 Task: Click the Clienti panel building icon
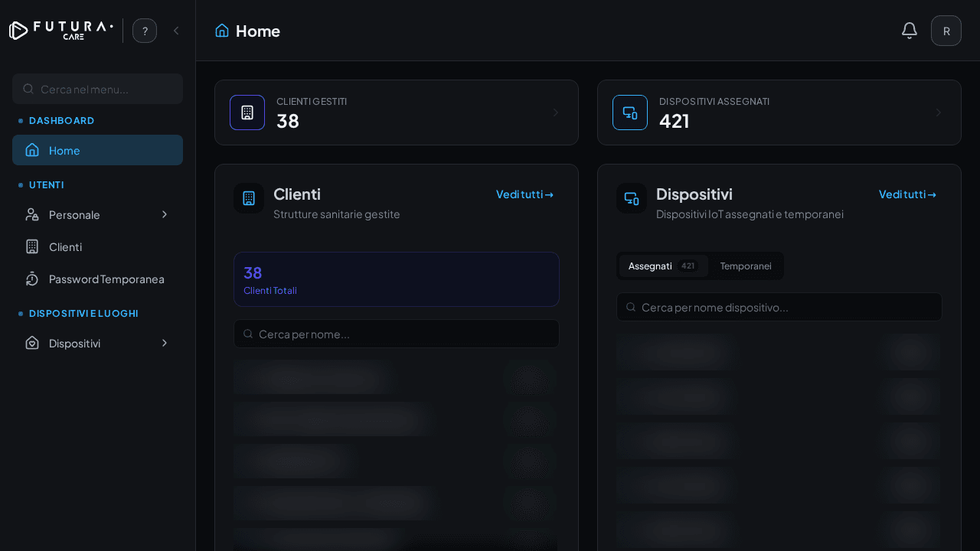click(x=249, y=198)
